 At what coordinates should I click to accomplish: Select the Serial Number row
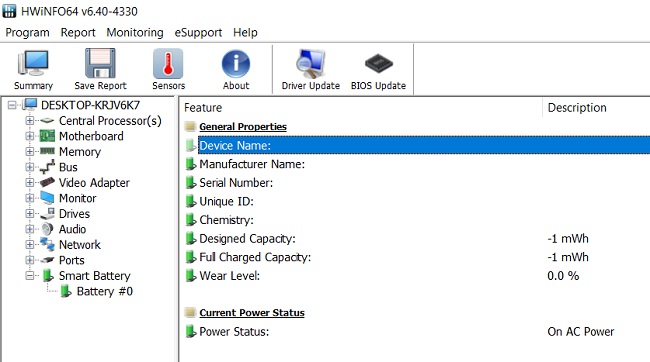(x=416, y=182)
